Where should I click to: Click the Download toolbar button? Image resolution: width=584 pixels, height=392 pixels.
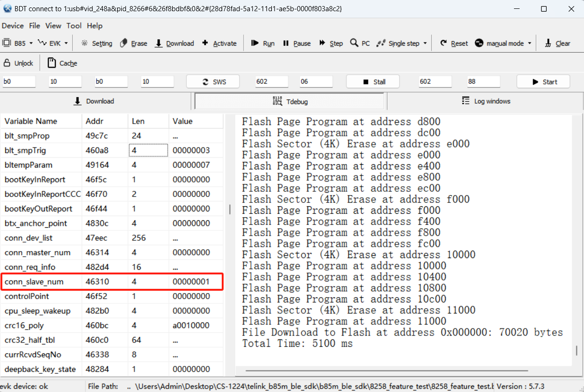click(175, 43)
